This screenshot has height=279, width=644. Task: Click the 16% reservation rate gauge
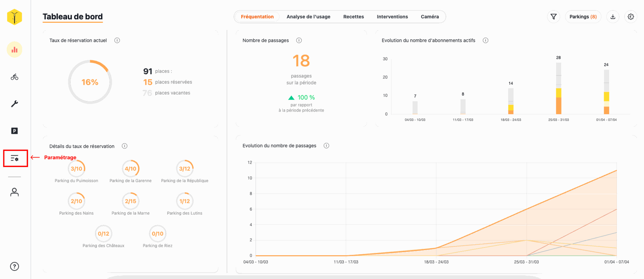pos(90,82)
